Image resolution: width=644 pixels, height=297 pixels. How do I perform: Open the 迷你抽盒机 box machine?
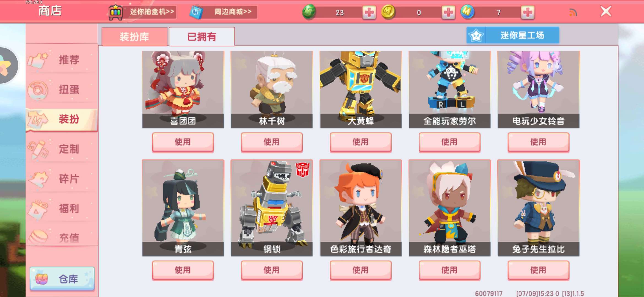point(142,12)
